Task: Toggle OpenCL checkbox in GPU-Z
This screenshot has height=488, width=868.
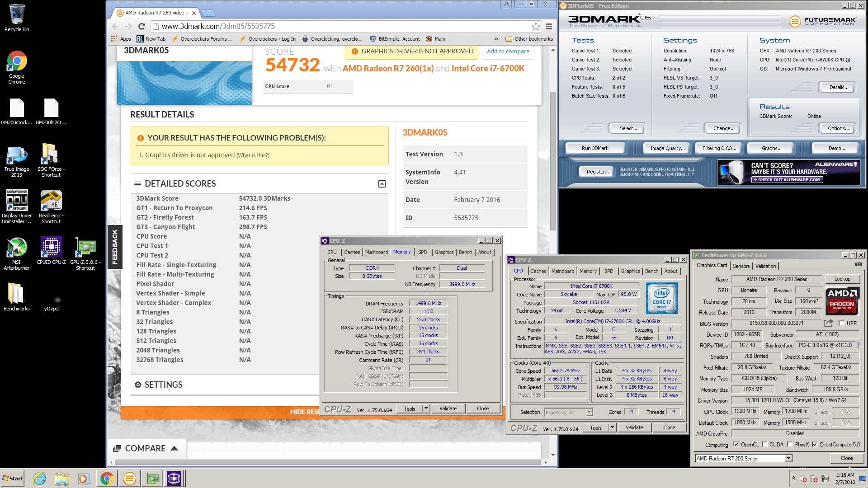Action: click(736, 445)
